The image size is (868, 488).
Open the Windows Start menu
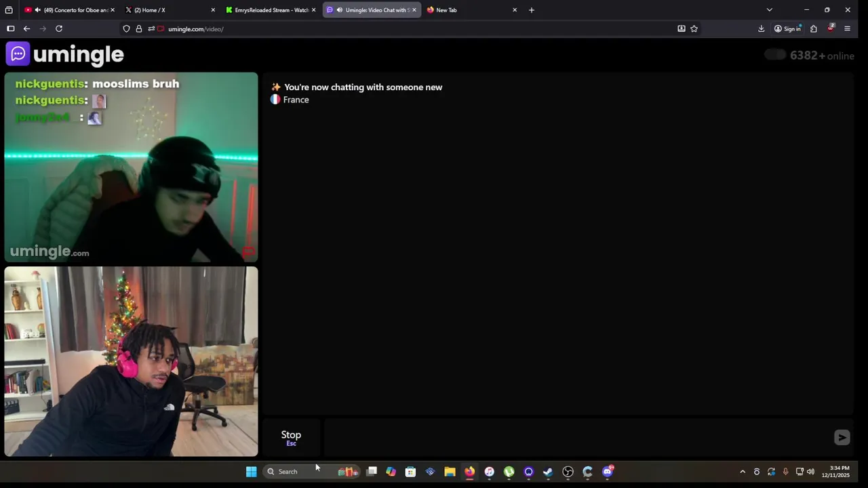[x=252, y=472]
